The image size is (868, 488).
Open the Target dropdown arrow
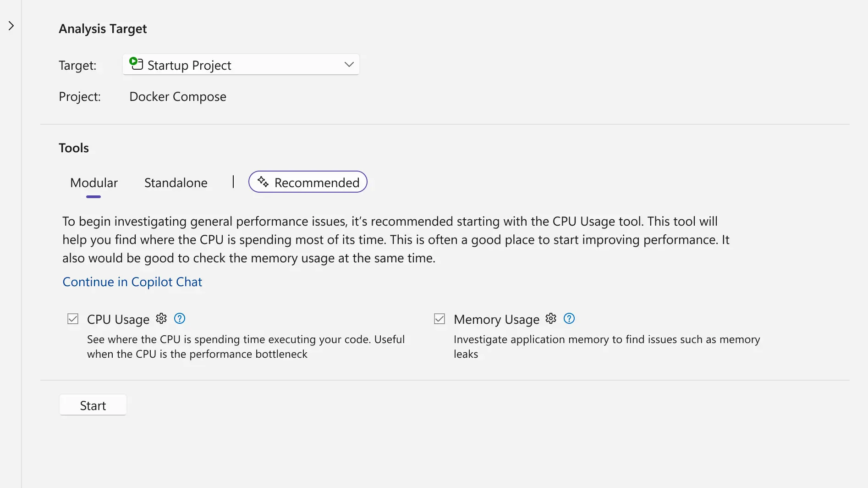(x=348, y=64)
